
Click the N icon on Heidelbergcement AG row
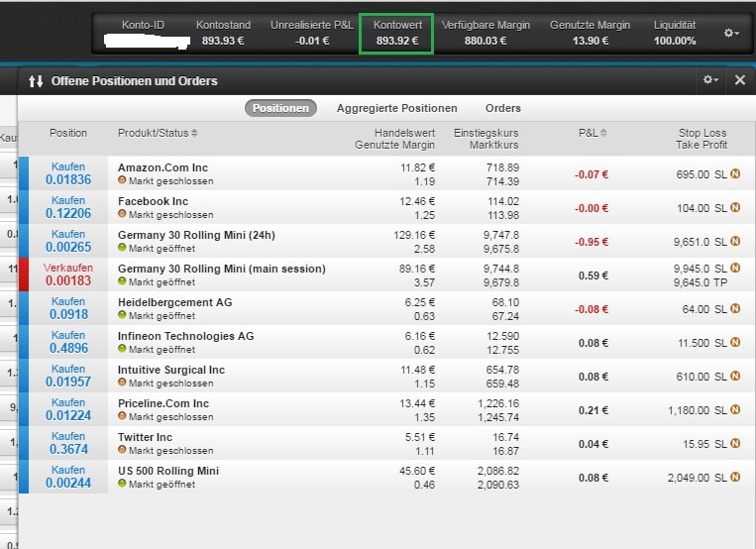pyautogui.click(x=735, y=309)
